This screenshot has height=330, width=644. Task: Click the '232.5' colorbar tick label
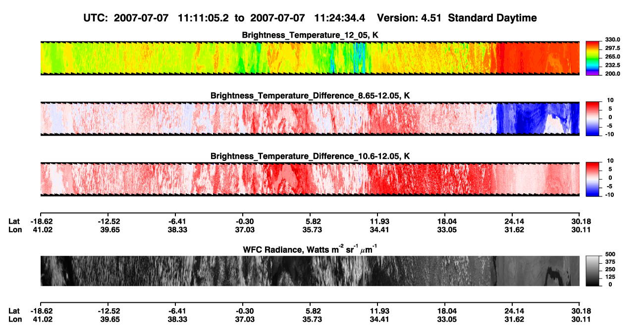point(612,65)
